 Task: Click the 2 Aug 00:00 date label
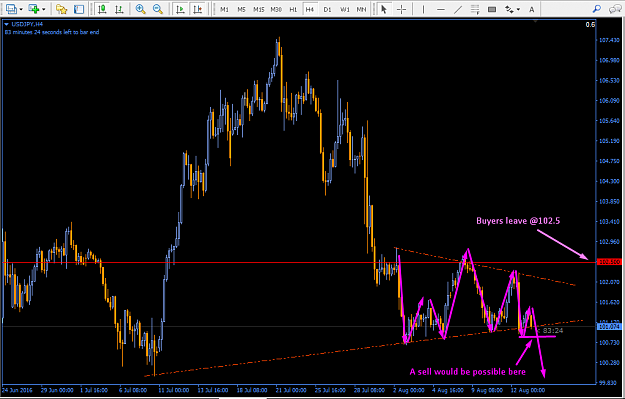point(409,390)
